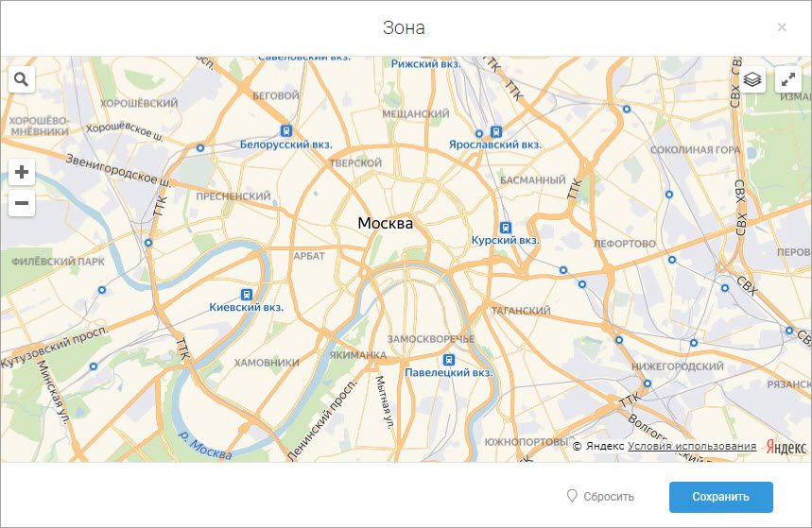The image size is (812, 528).
Task: Click the ЯКИМАНКА district label
Action: (x=358, y=355)
